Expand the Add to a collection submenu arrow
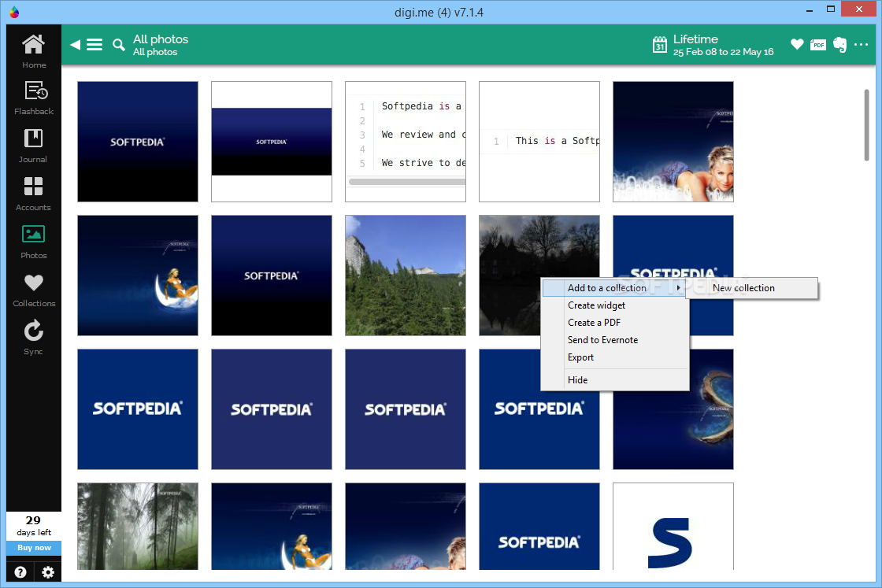The width and height of the screenshot is (882, 588). [x=678, y=288]
